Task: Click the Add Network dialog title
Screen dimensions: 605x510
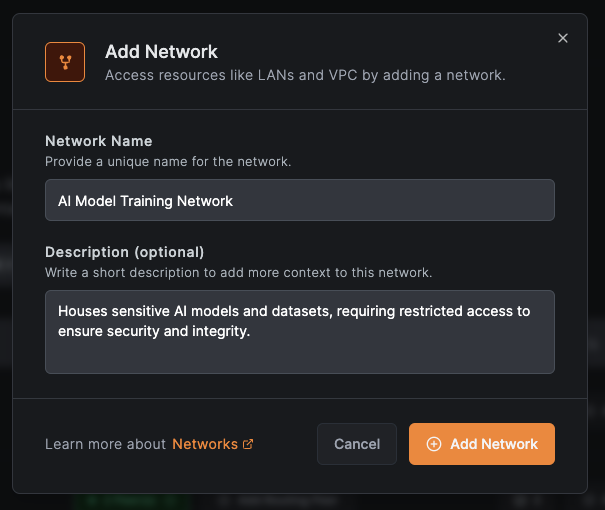Action: (x=161, y=52)
